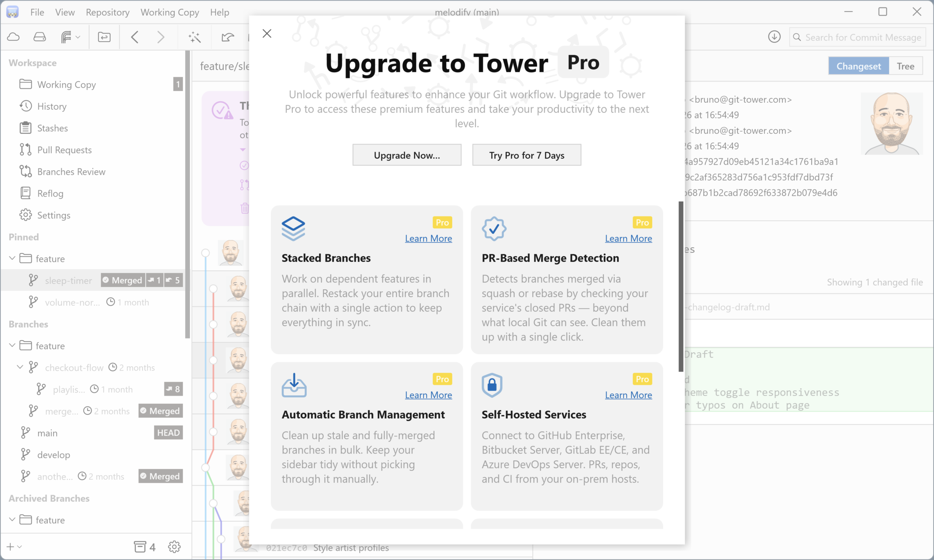Open repository Settings in the sidebar
This screenshot has height=560, width=934.
coord(93,215)
